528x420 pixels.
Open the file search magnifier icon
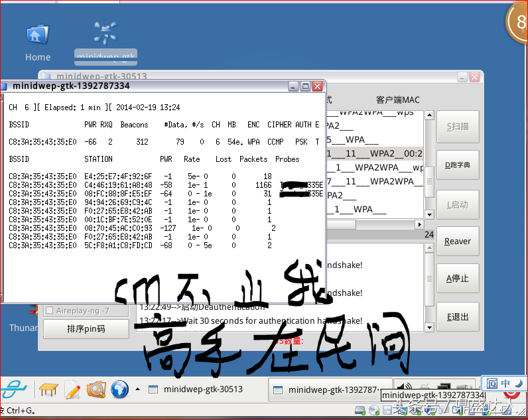[x=96, y=389]
